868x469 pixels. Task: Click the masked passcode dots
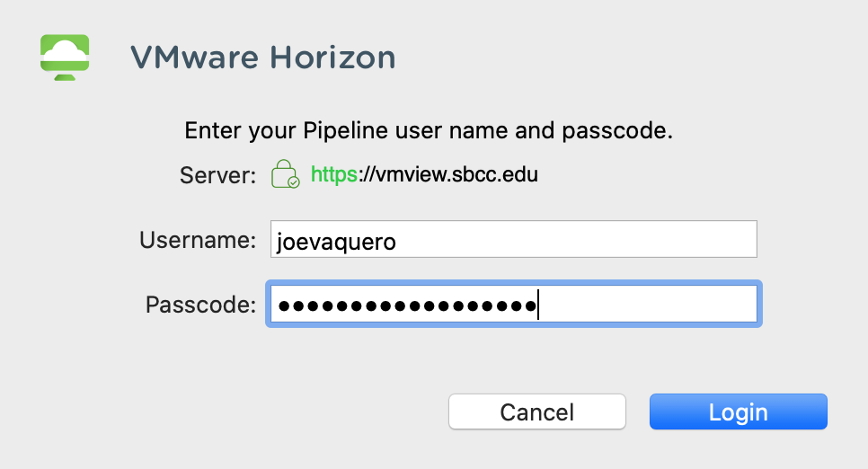[406, 305]
